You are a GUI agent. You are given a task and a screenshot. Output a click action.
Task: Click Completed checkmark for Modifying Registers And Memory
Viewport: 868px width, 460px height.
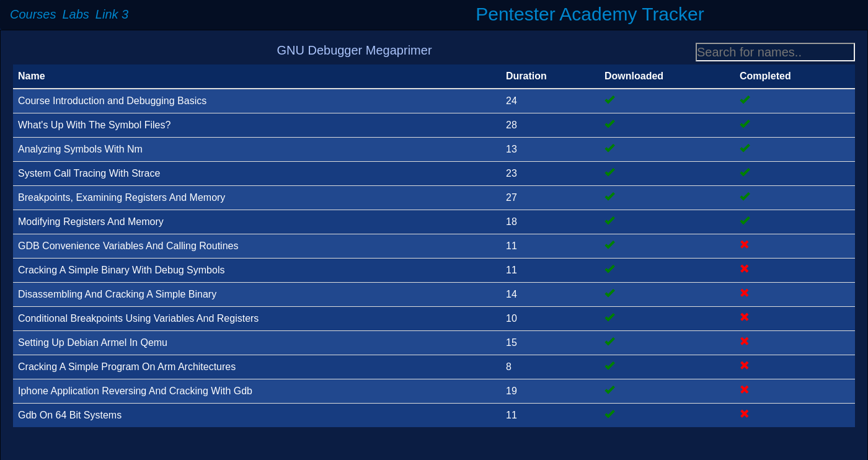pyautogui.click(x=745, y=221)
